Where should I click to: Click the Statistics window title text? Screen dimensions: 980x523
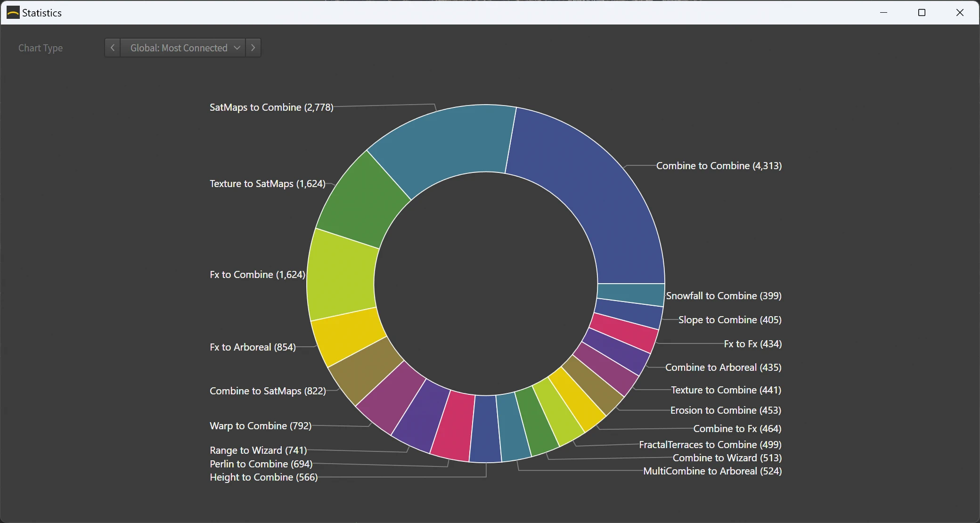[42, 13]
